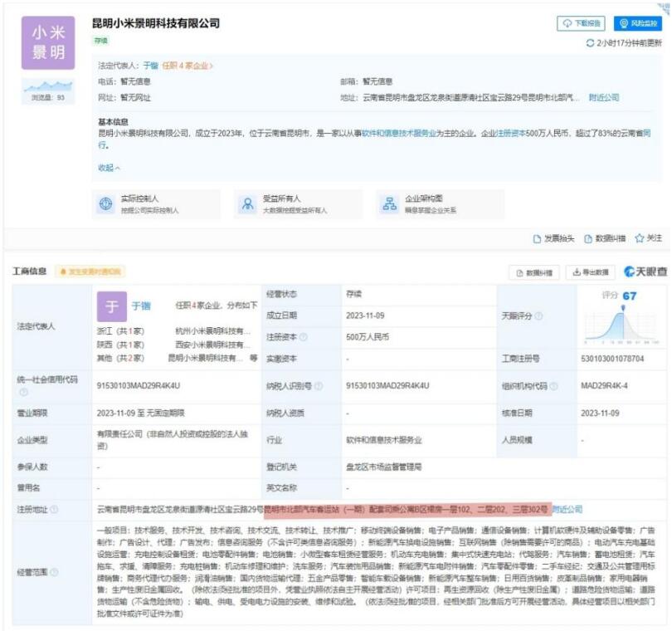Viewport: 672px width, 631px height.
Task: Click 数据纠错 button in 工商信息 header
Action: (533, 271)
